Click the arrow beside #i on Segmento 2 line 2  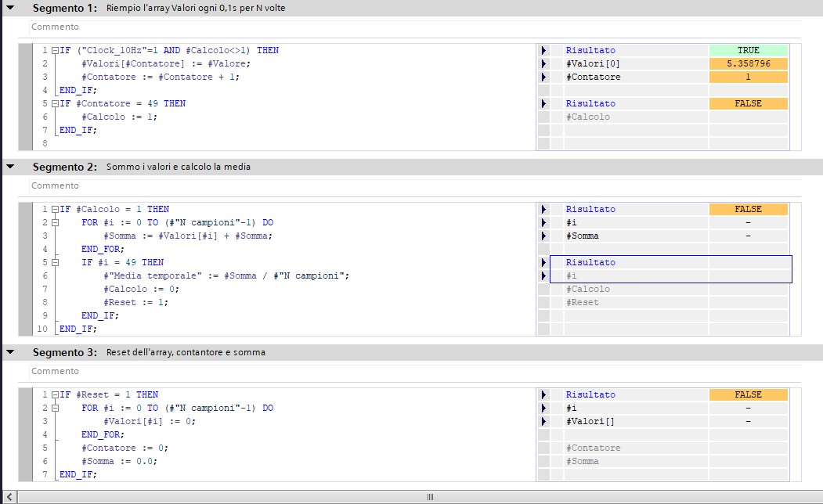(x=543, y=222)
